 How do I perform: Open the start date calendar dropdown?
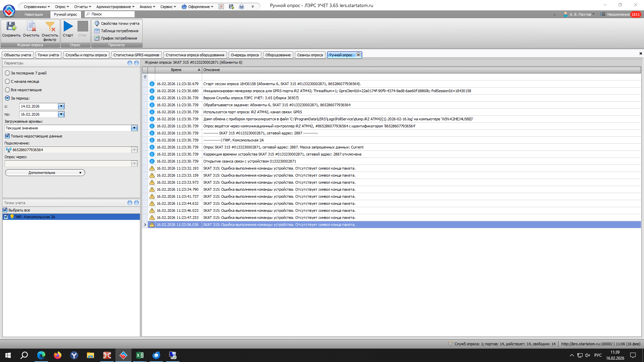(61, 106)
